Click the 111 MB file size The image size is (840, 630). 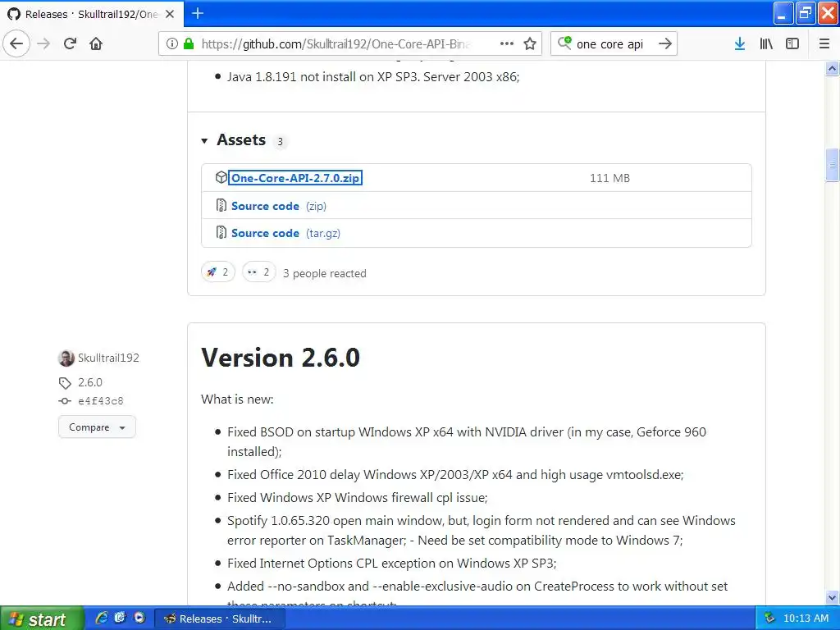(609, 178)
